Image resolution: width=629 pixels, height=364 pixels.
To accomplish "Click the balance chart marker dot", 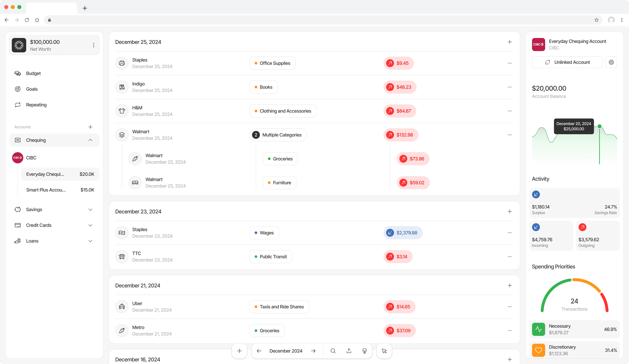I will 599,126.
